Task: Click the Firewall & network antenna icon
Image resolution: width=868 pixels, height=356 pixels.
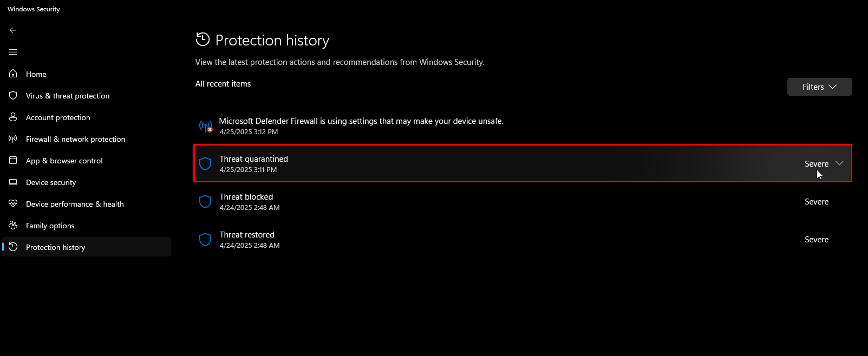Action: pyautogui.click(x=13, y=139)
